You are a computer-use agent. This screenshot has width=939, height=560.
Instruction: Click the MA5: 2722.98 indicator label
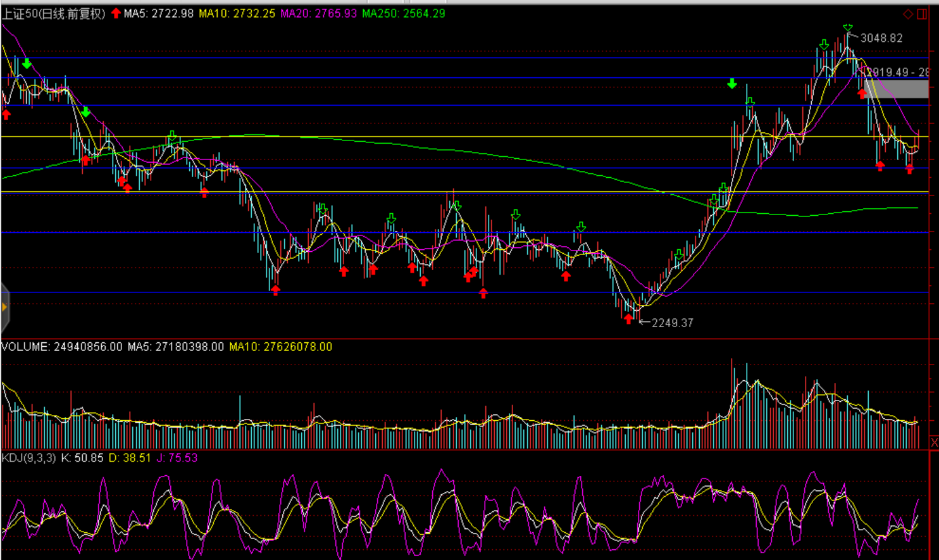tap(159, 14)
